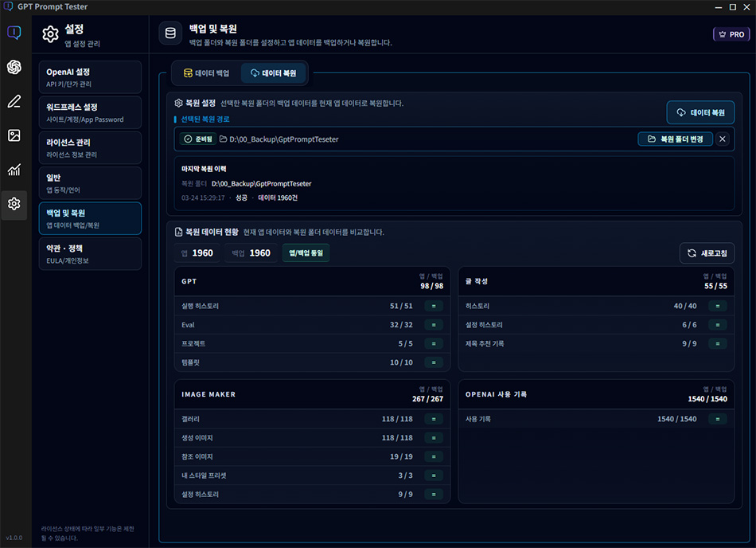Click the 앱/백업 동일 status badge
756x548 pixels.
point(306,253)
